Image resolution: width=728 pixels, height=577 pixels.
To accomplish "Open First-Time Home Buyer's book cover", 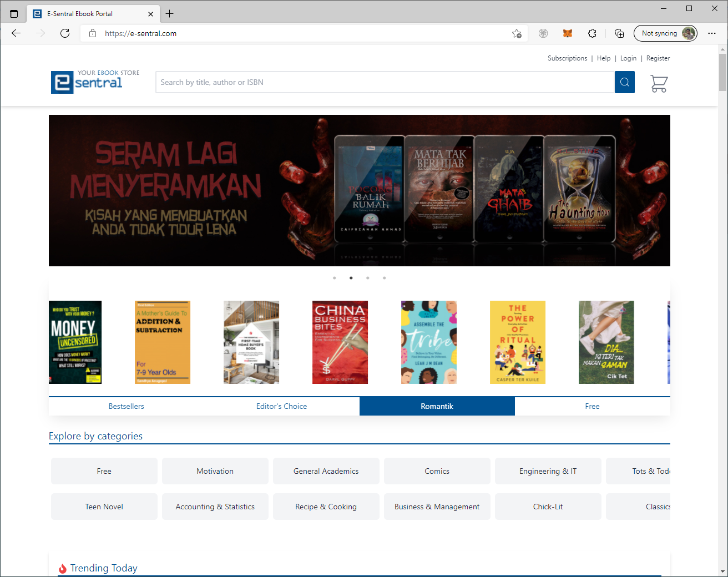I will tap(251, 342).
